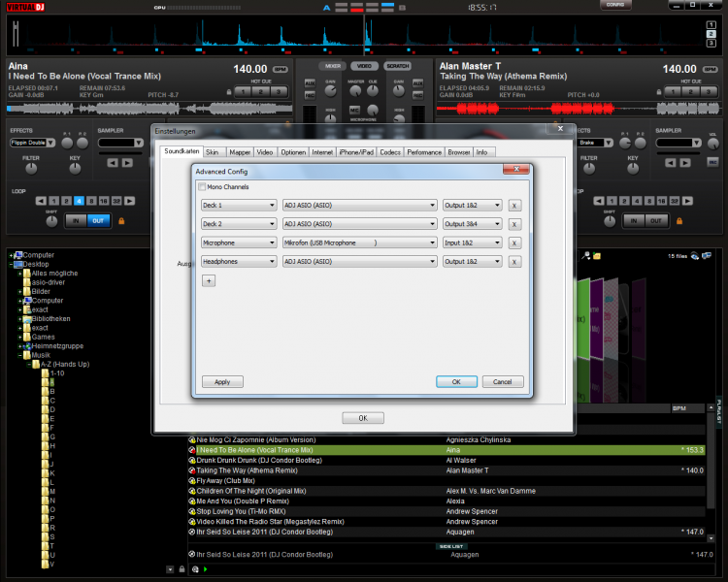Click left sampler play arrow
This screenshot has width=728, height=582.
point(128,162)
